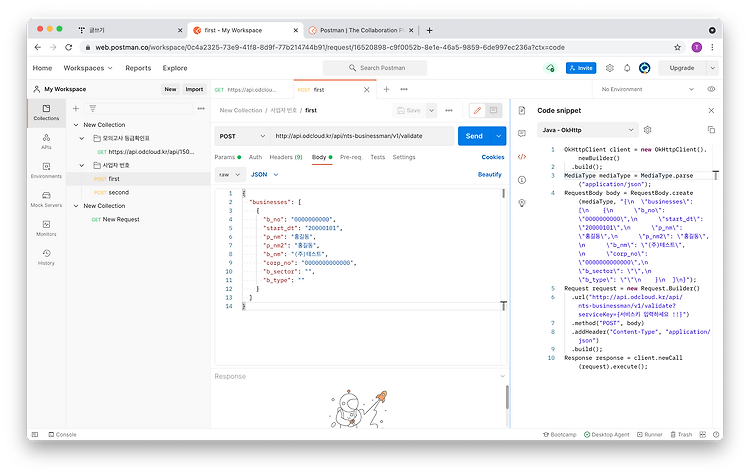Click the Send button
Image resolution: width=750 pixels, height=476 pixels.
[474, 136]
